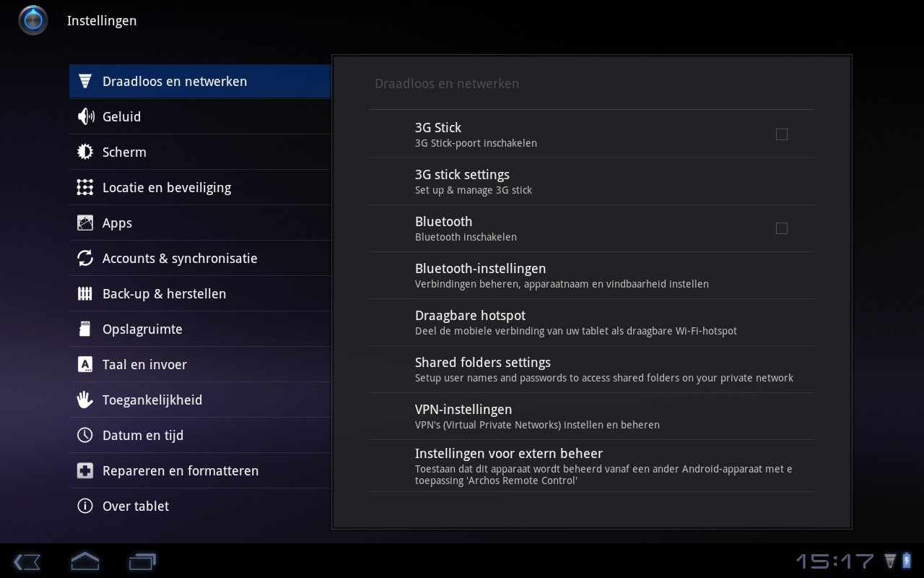Tap the Geluid speaker icon
Viewport: 924px width, 578px height.
pos(85,116)
